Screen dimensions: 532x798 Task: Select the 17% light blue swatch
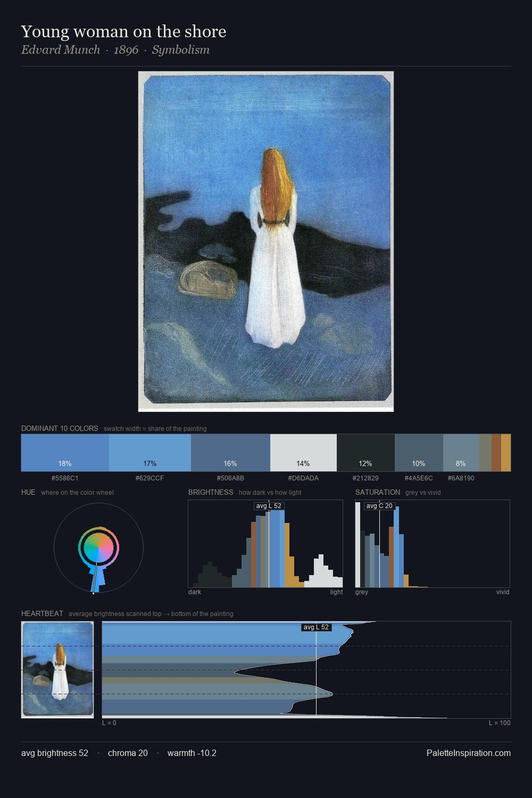coord(150,453)
